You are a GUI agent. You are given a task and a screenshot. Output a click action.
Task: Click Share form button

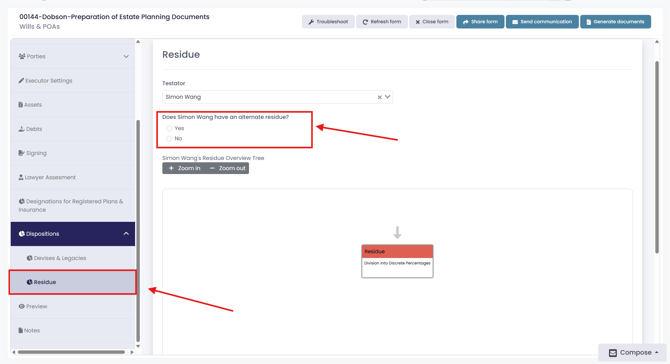pyautogui.click(x=480, y=22)
